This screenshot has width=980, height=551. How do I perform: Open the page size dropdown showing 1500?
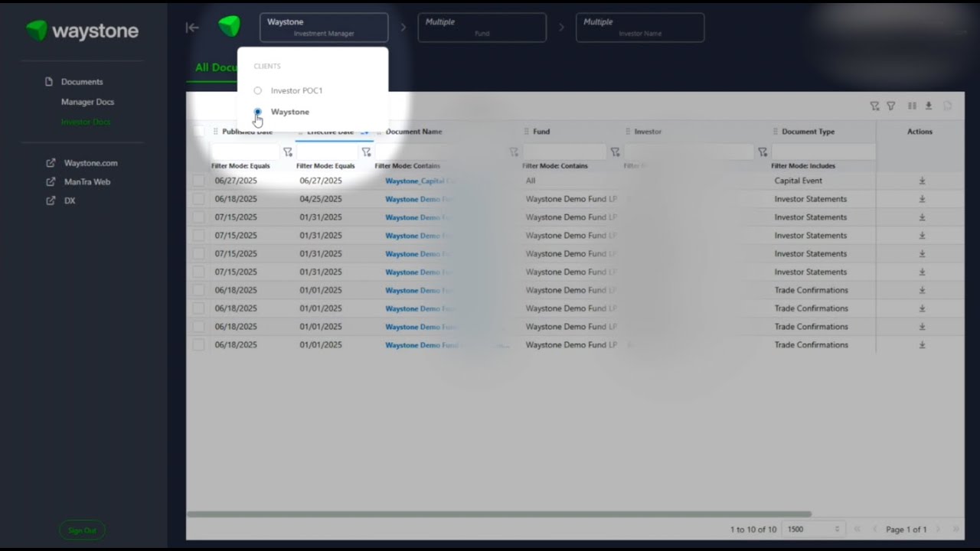pyautogui.click(x=813, y=530)
